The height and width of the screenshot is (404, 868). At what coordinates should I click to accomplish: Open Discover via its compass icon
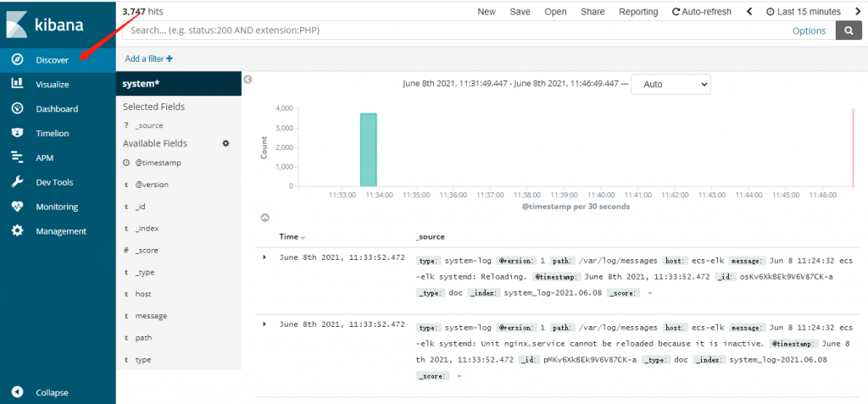[x=17, y=60]
